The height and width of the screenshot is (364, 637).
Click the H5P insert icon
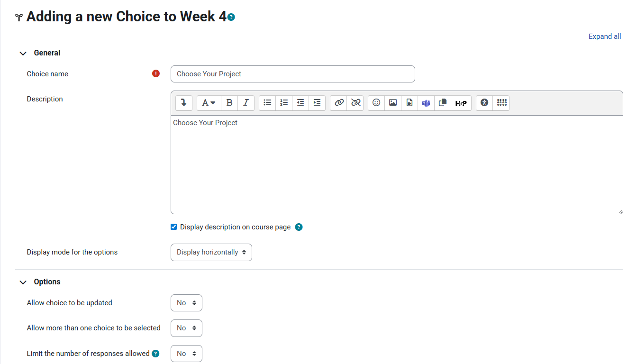point(461,103)
